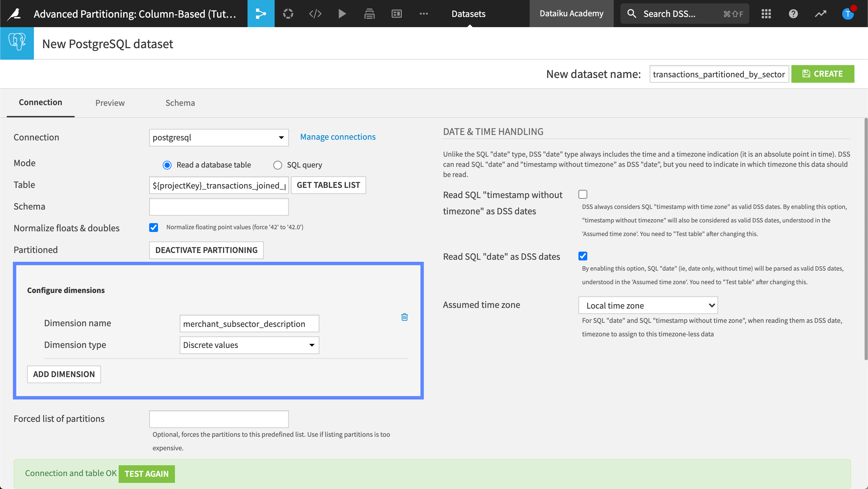
Task: Click the Forced list of partitions field
Action: 219,419
